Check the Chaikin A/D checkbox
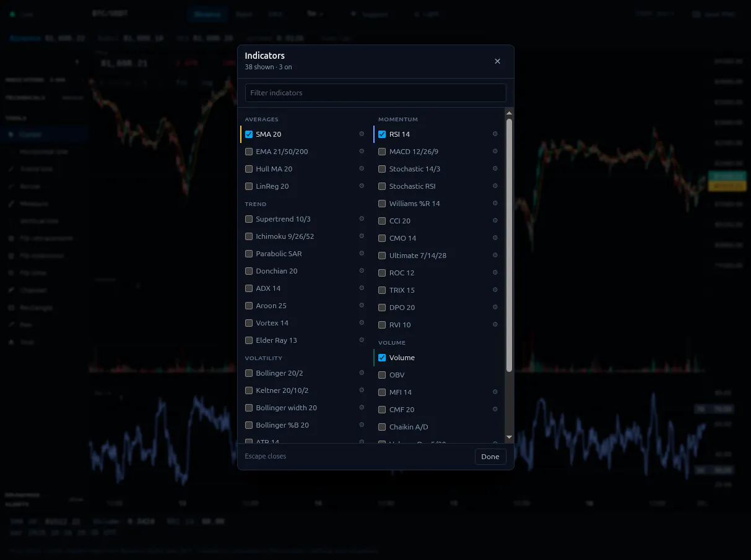This screenshot has height=560, width=751. point(382,427)
